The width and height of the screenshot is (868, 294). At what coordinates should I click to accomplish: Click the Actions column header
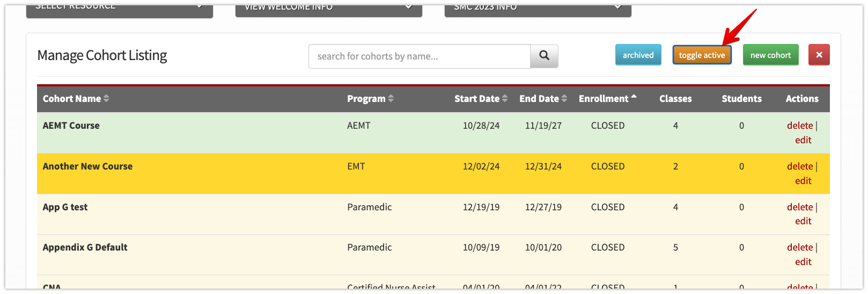(802, 99)
